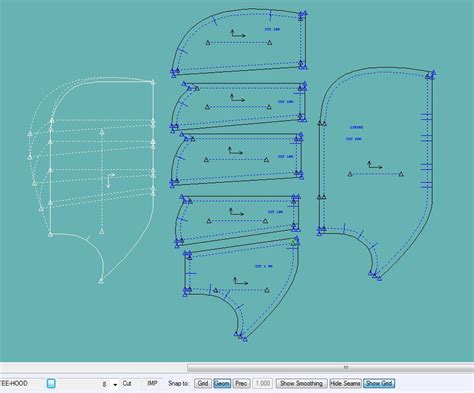Click the Cut label in the status bar
Image resolution: width=474 pixels, height=393 pixels.
pyautogui.click(x=127, y=383)
